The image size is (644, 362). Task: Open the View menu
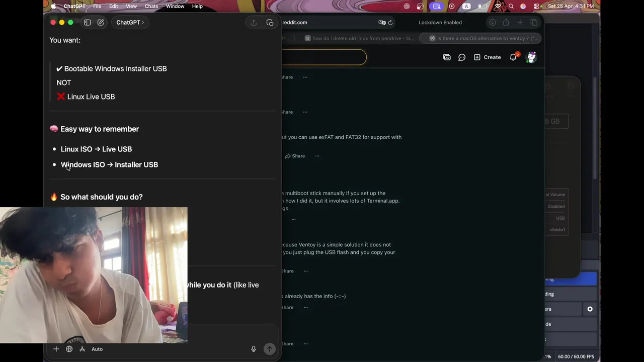point(131,6)
